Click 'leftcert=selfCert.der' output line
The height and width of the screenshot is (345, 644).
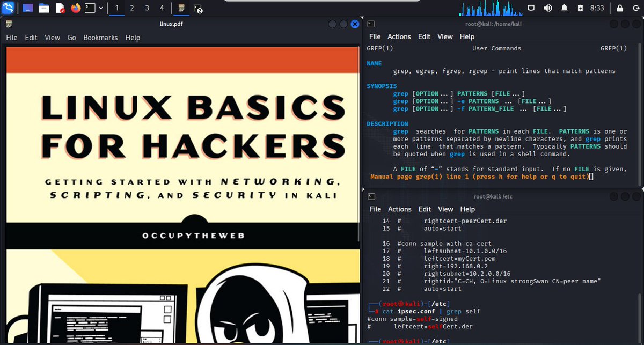[x=434, y=326]
